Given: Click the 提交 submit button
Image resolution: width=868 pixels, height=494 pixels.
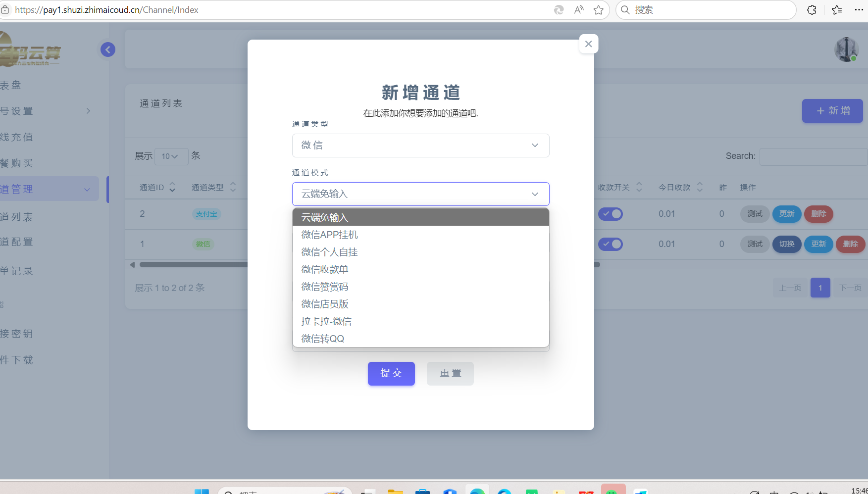Looking at the screenshot, I should tap(391, 373).
